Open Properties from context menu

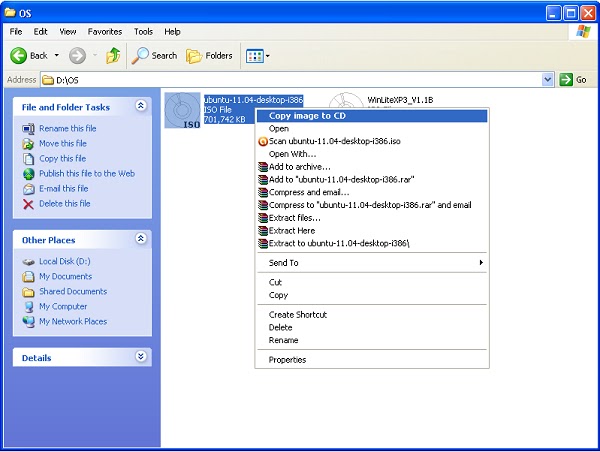pos(372,360)
